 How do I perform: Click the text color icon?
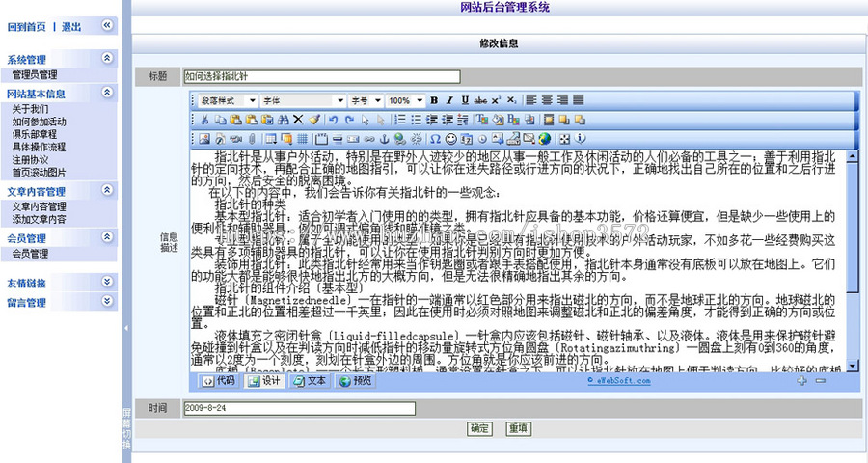tap(482, 119)
